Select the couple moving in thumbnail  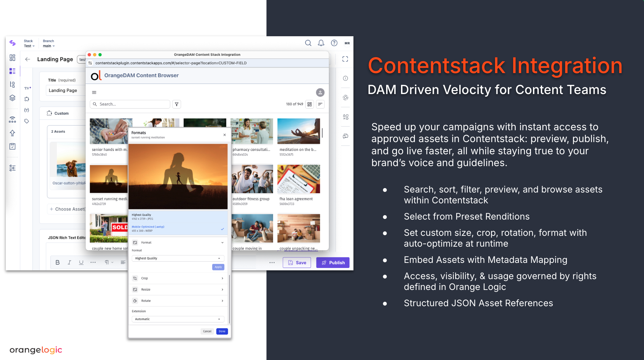(x=252, y=228)
